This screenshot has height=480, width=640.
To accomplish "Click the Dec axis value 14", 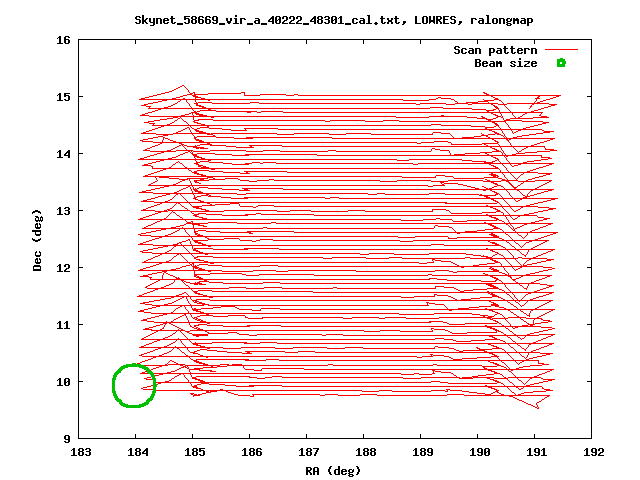I will [x=63, y=154].
